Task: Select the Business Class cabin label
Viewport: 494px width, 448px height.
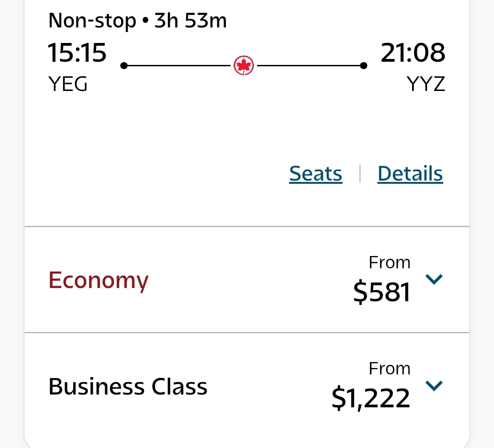Action: (128, 387)
